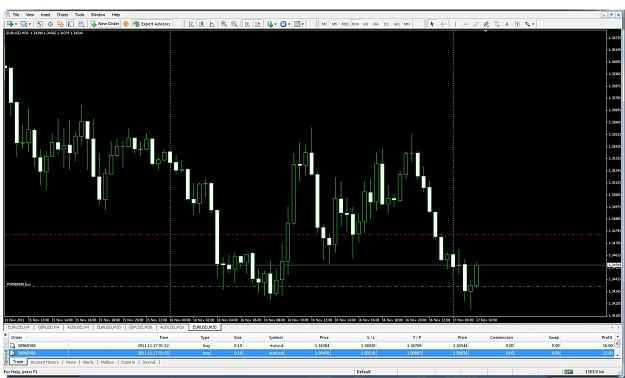Select the Crosshair tool
625x378 pixels.
[x=442, y=24]
